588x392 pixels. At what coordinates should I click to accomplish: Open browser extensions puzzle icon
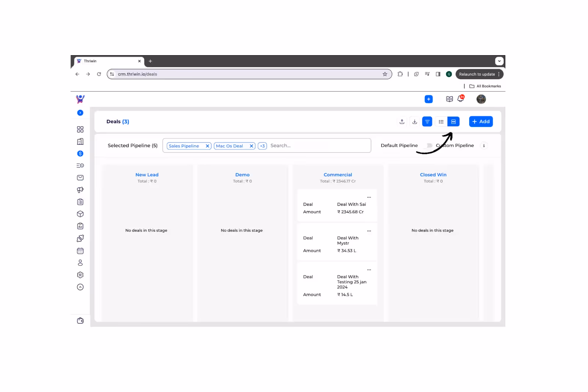(400, 74)
